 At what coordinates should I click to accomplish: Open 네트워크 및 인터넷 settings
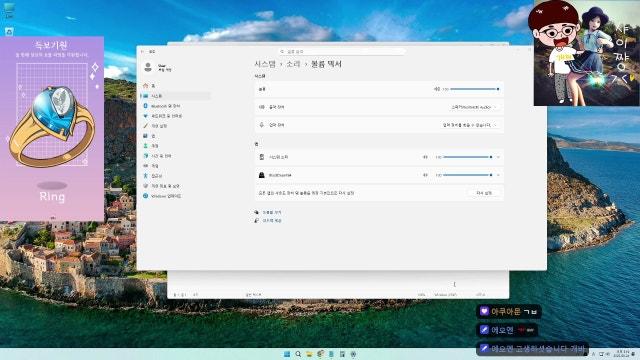176,116
